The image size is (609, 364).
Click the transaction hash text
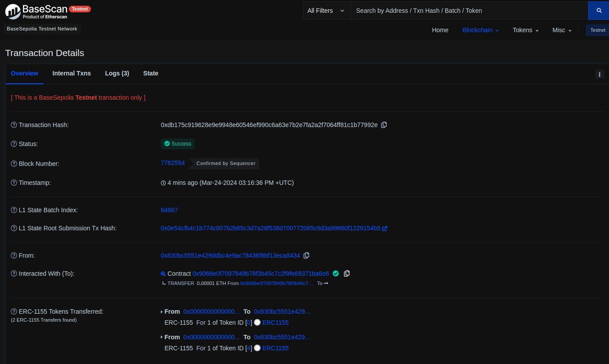269,125
